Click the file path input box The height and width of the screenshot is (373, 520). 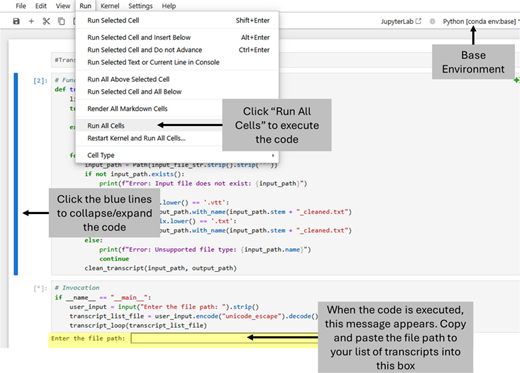tap(224, 338)
